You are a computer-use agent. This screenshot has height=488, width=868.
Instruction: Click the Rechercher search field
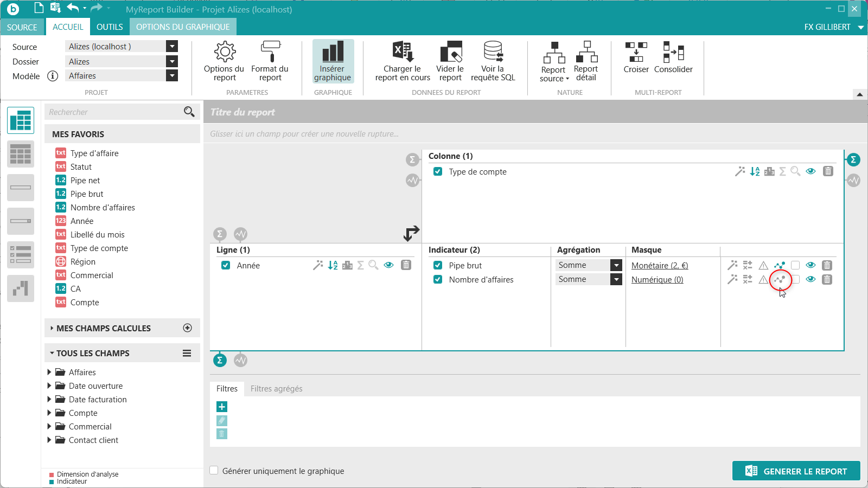114,112
